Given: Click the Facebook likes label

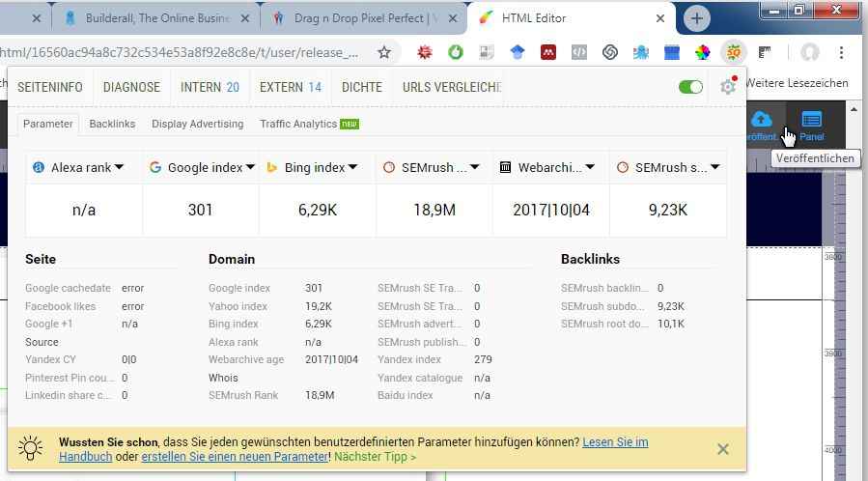Looking at the screenshot, I should click(60, 306).
